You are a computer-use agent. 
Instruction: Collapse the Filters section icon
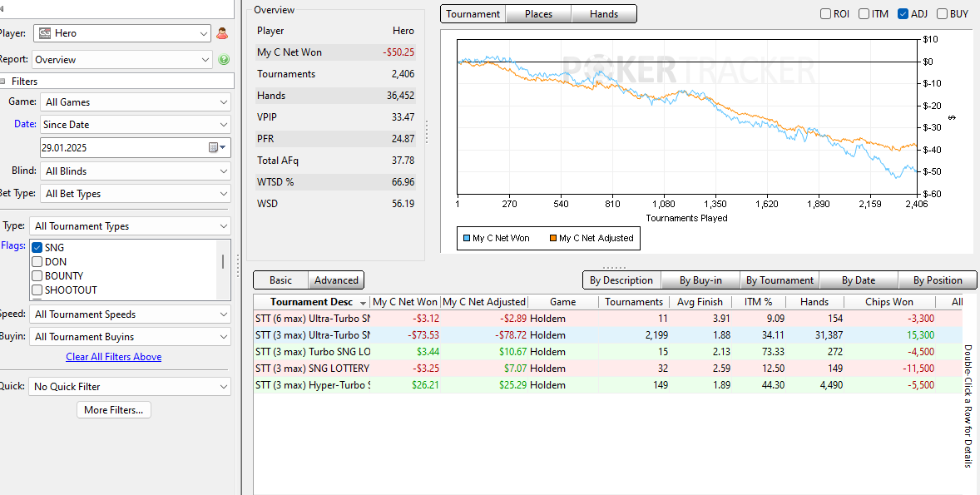(x=4, y=82)
